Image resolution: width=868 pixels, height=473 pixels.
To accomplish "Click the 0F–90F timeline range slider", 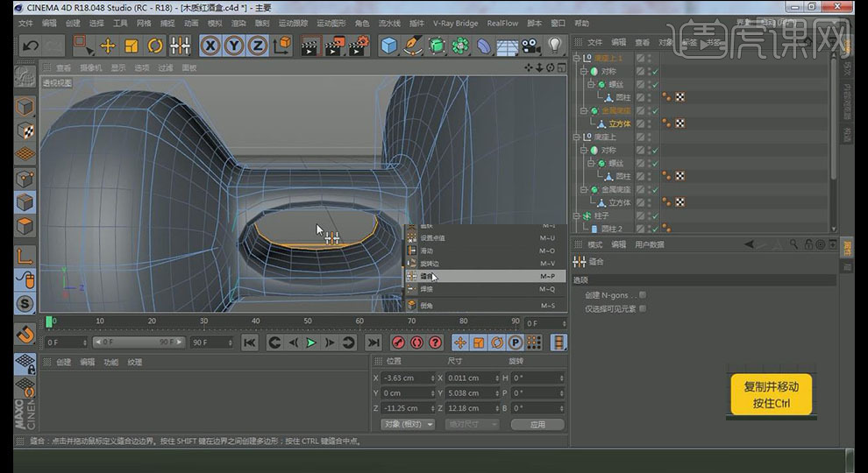I will pyautogui.click(x=139, y=342).
